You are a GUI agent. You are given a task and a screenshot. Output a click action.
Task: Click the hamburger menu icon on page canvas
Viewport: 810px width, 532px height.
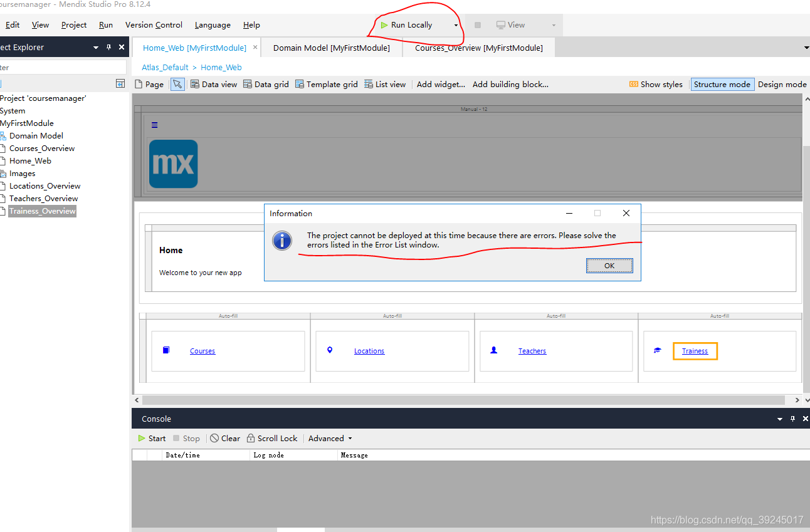154,125
